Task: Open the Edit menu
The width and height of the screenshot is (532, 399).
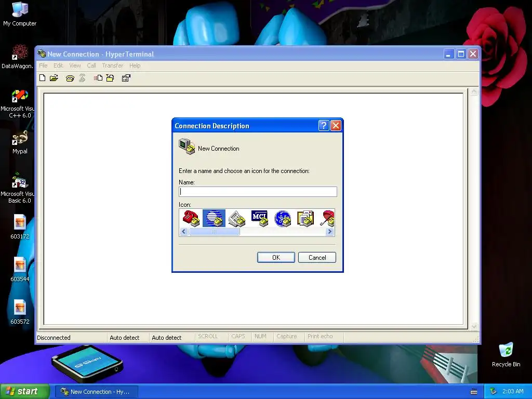Action: pyautogui.click(x=58, y=65)
